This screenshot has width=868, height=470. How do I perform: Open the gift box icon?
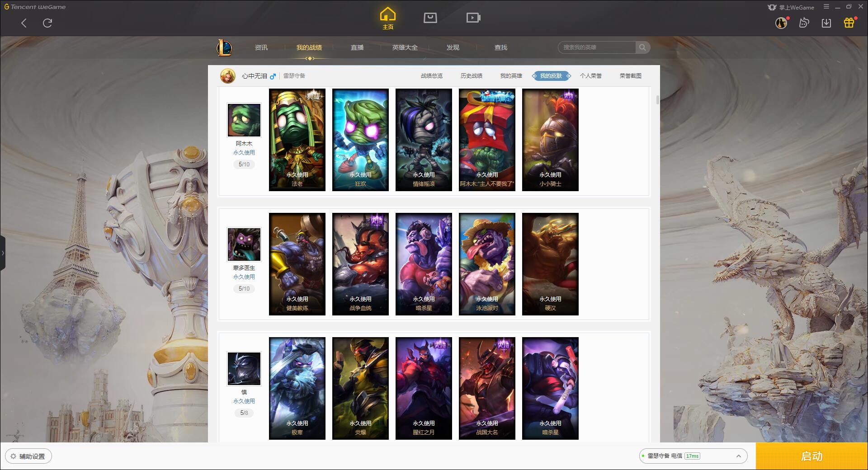pyautogui.click(x=849, y=23)
